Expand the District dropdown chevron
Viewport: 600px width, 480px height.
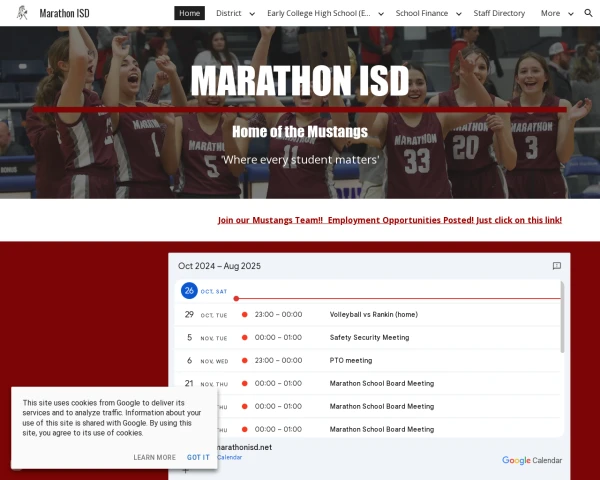(x=252, y=14)
